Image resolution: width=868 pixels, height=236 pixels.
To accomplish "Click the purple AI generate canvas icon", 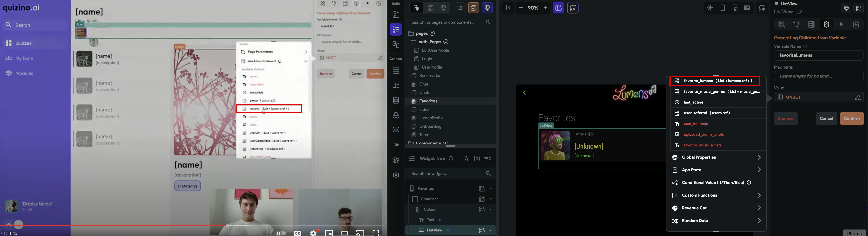I will click(558, 8).
